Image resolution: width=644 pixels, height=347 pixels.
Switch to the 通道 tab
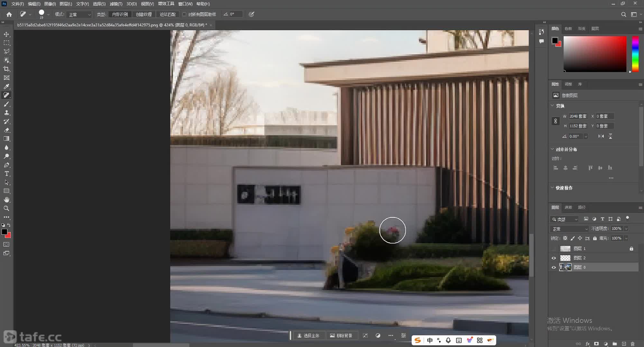[568, 207]
